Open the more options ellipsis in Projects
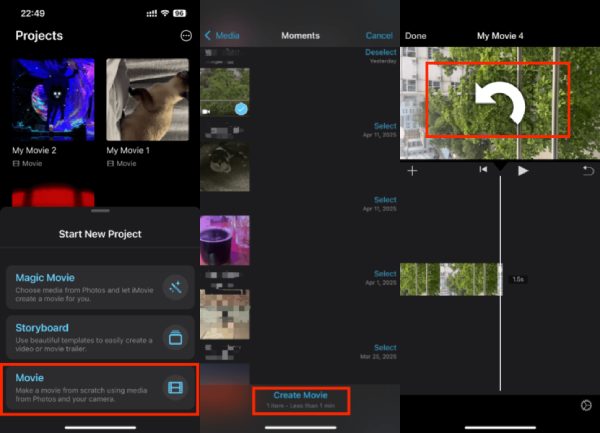600x433 pixels. 186,36
